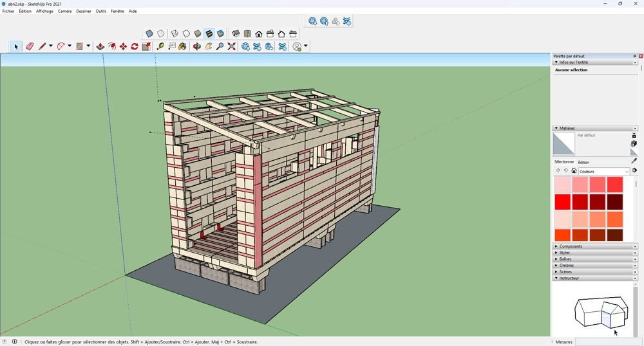This screenshot has width=644, height=346.
Task: Switch to Édition tab in Matières
Action: [583, 162]
